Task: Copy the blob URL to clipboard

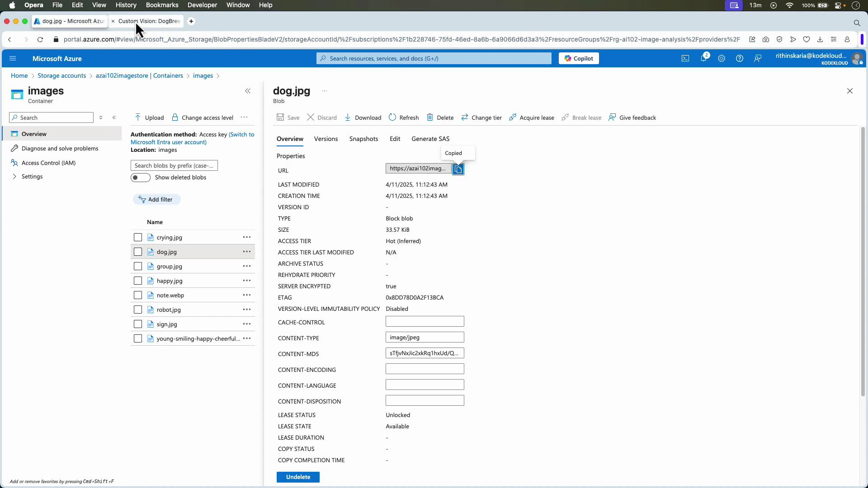Action: point(458,169)
